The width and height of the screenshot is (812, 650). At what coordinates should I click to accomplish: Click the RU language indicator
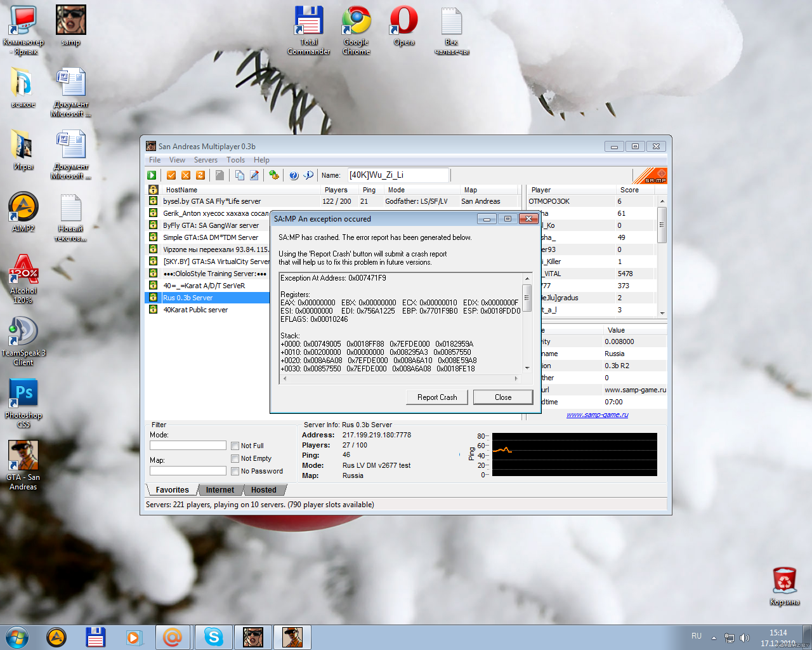click(x=697, y=636)
